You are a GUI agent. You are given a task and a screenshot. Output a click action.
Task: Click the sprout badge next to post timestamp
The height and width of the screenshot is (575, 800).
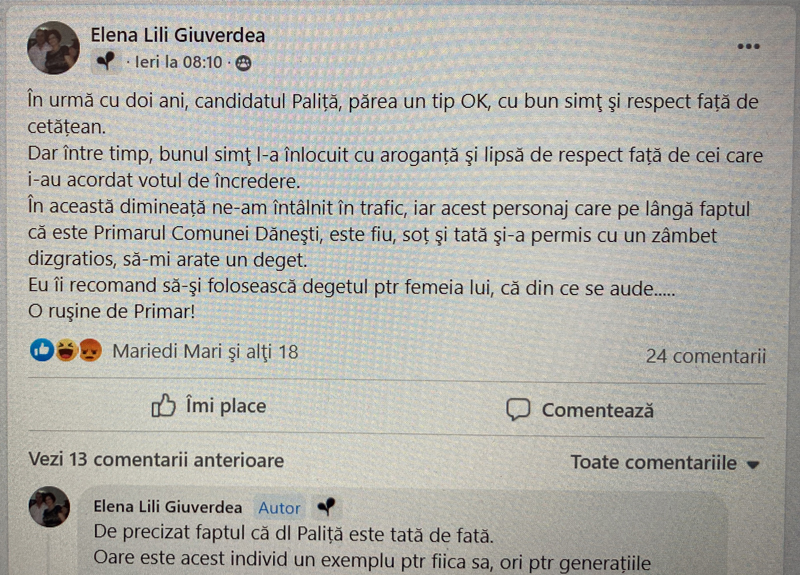coord(107,62)
